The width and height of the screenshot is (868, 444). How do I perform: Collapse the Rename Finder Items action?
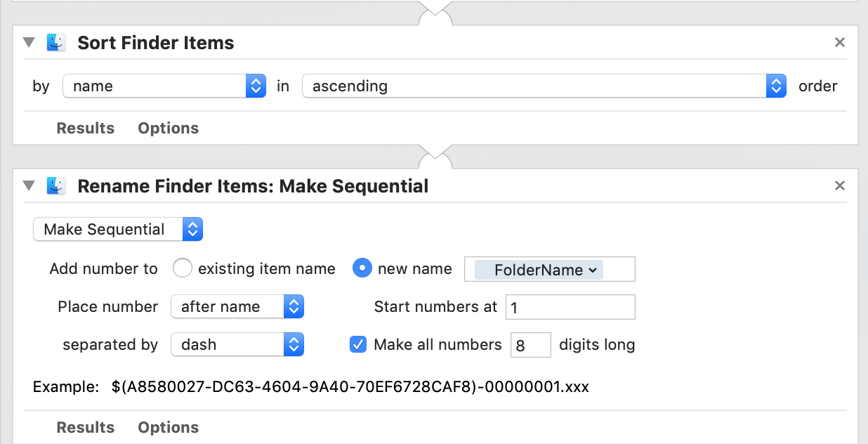(x=29, y=186)
